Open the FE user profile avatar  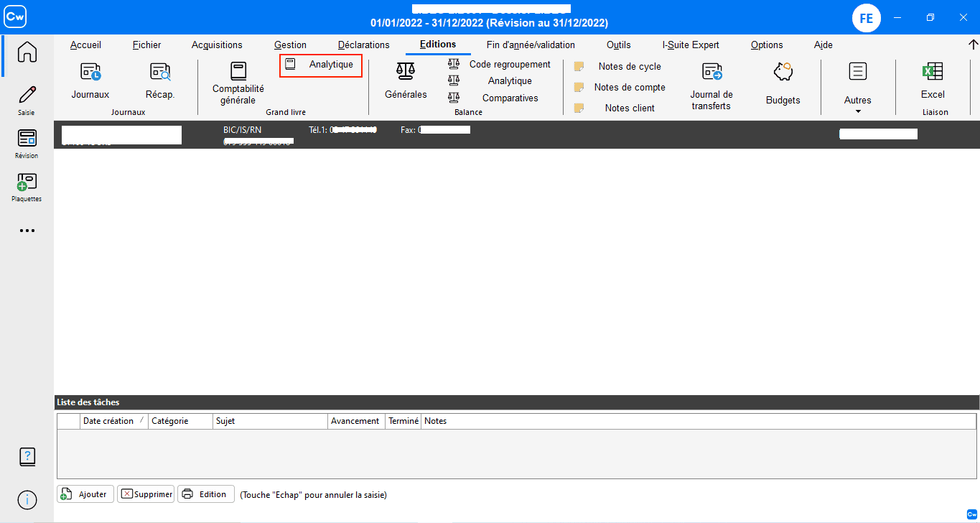pos(867,18)
